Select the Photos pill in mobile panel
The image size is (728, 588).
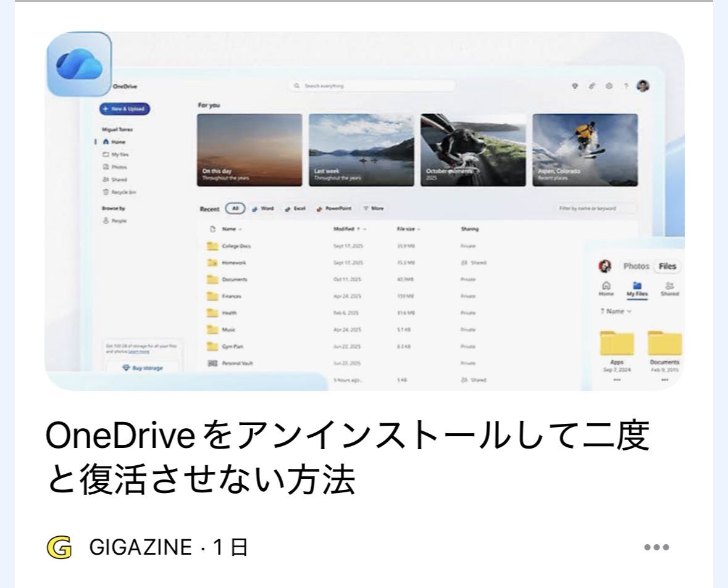pyautogui.click(x=635, y=267)
